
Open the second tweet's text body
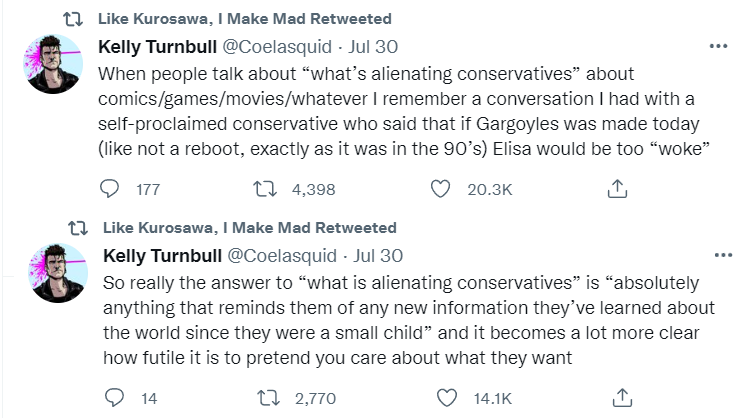(400, 318)
